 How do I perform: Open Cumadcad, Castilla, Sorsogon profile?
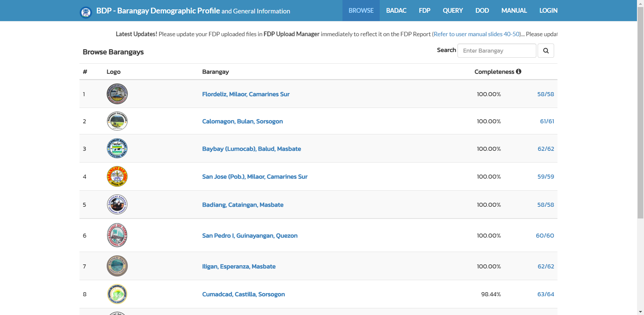[244, 294]
